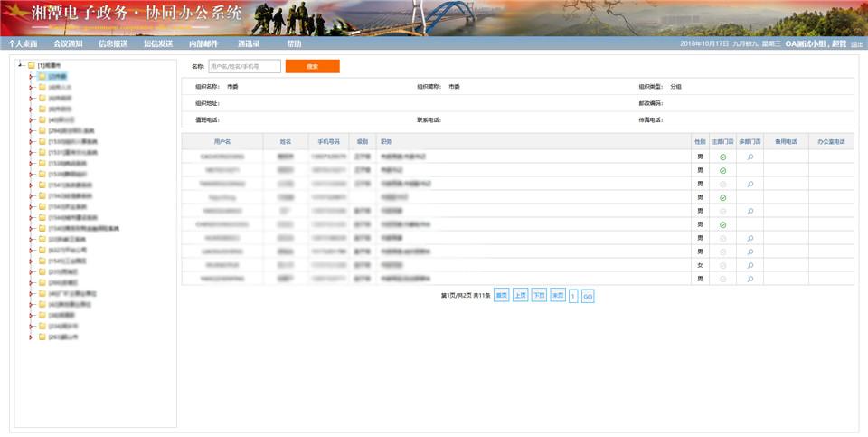Click the folder icon for tree node [1530]

(x=42, y=141)
